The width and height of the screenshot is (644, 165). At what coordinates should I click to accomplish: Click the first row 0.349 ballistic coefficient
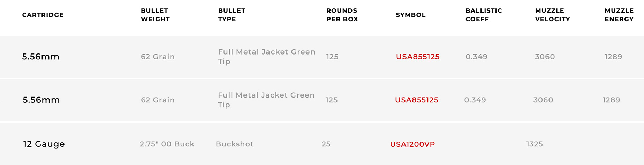click(476, 57)
